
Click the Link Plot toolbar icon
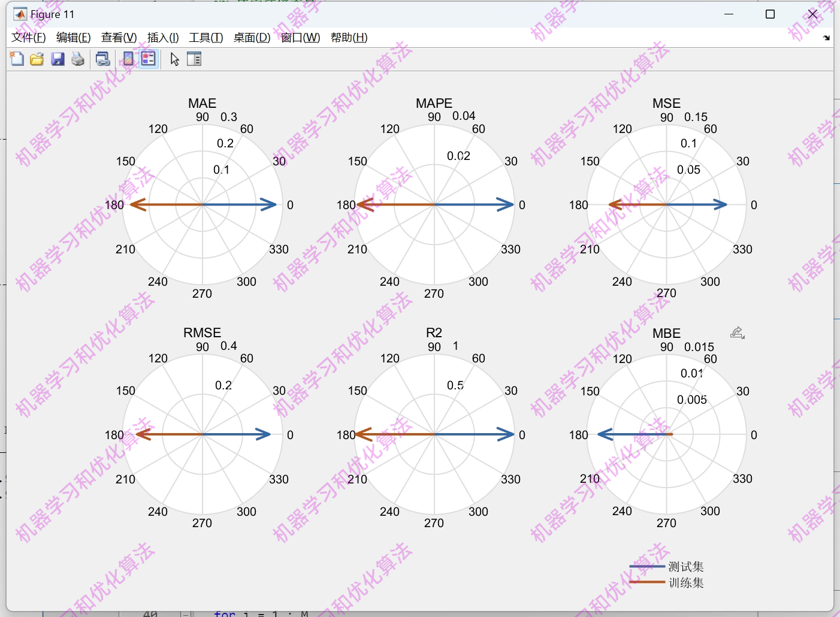(103, 59)
